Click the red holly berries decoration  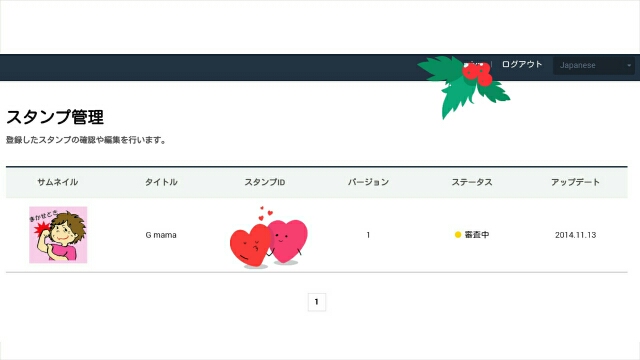[x=477, y=74]
